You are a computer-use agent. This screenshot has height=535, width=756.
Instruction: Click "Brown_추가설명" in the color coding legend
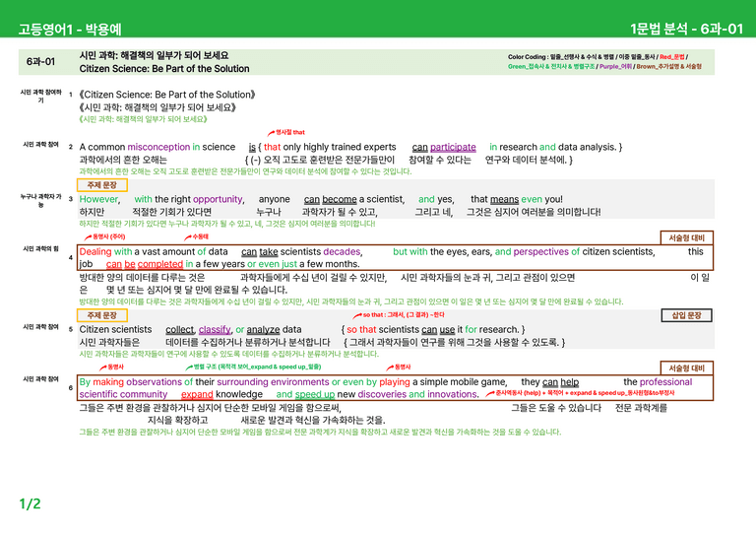655,67
